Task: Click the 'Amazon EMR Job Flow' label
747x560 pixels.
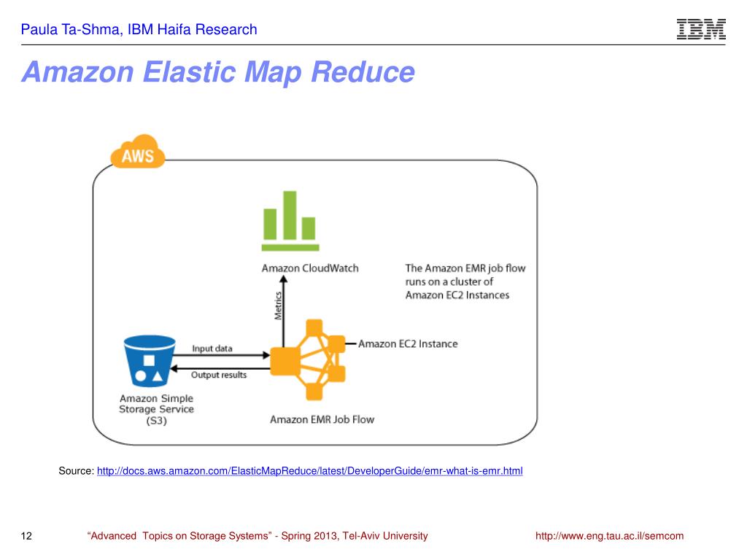Action: coord(322,419)
